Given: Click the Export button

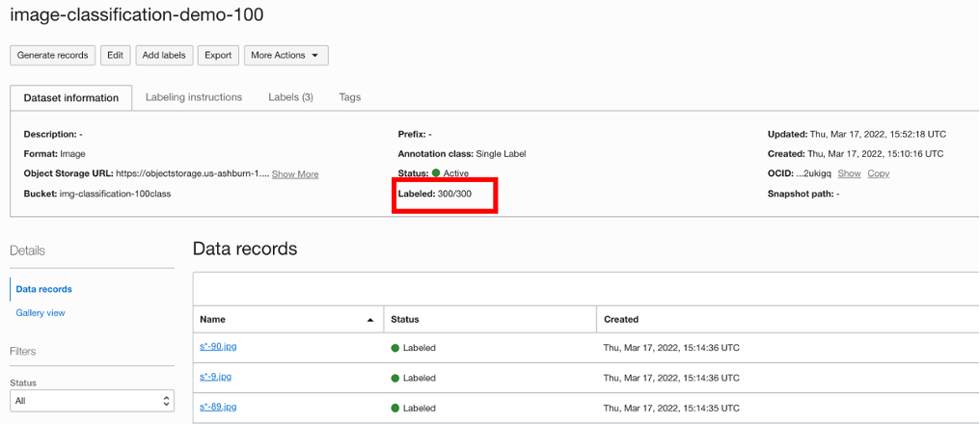Looking at the screenshot, I should pyautogui.click(x=218, y=55).
